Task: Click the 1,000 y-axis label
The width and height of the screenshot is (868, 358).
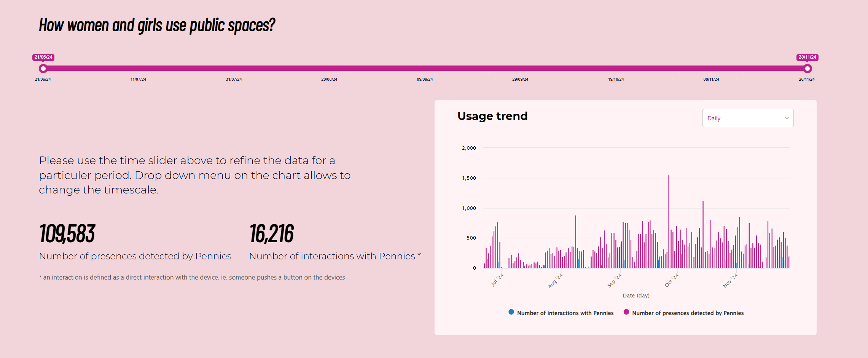Action: (x=469, y=208)
